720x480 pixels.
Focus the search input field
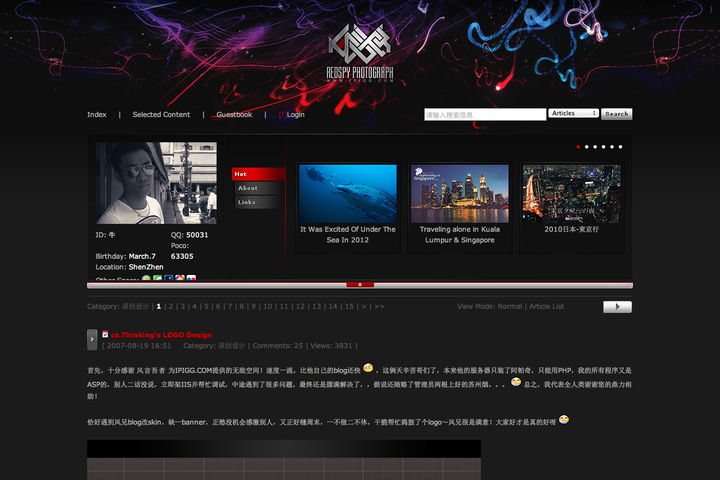(485, 114)
